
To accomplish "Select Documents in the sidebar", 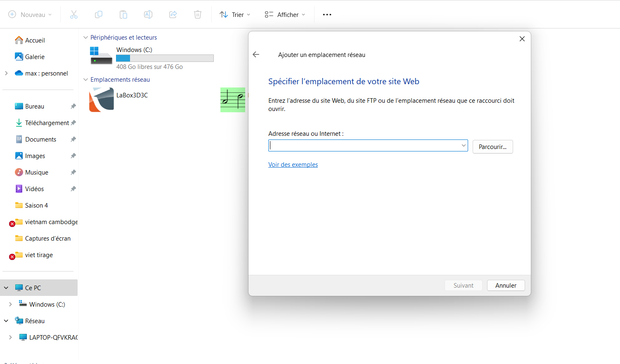I will (x=40, y=139).
